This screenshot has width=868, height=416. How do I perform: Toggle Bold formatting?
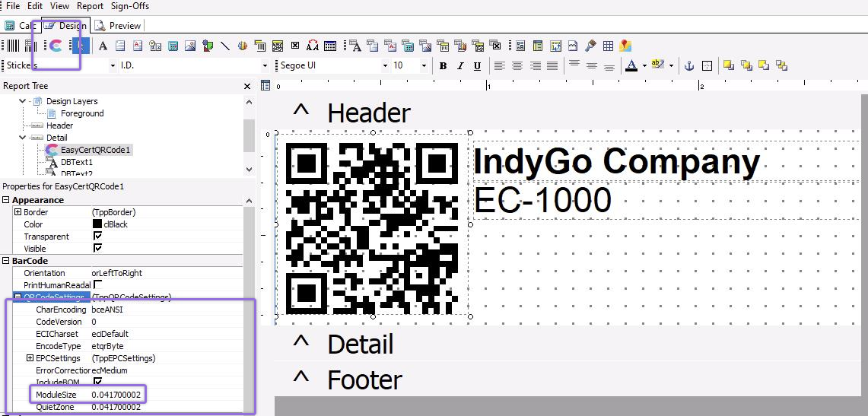(x=443, y=66)
